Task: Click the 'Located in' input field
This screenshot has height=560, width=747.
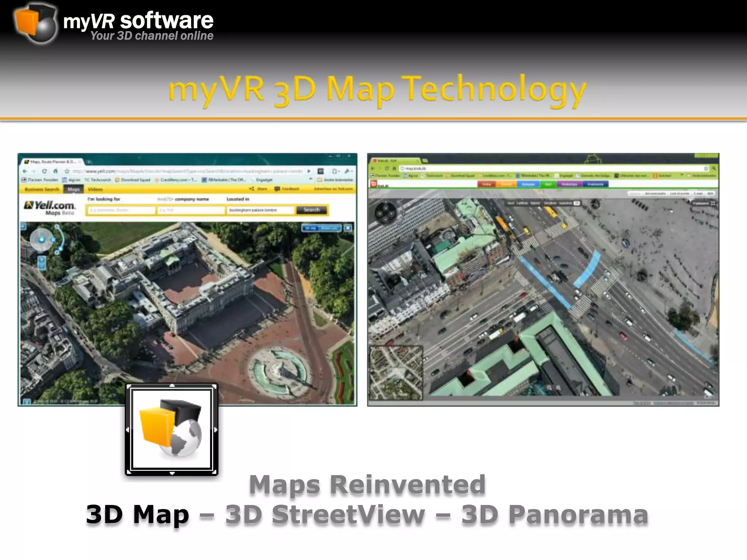Action: 260,210
